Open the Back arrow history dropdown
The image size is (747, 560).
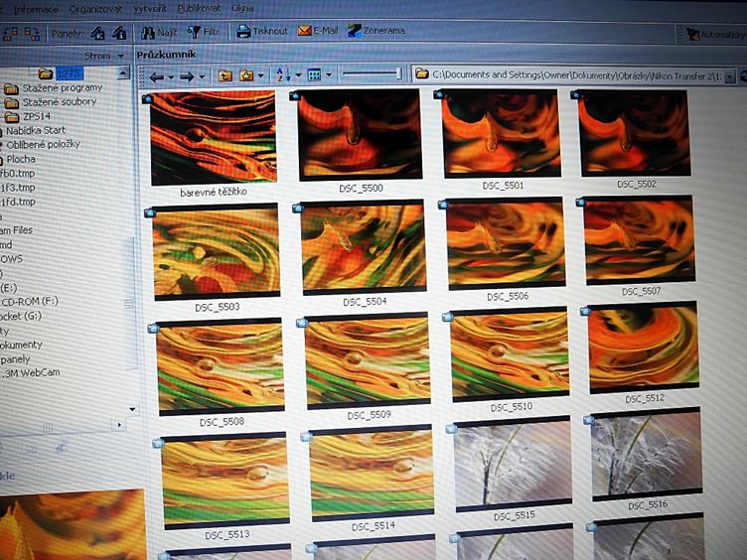[171, 77]
